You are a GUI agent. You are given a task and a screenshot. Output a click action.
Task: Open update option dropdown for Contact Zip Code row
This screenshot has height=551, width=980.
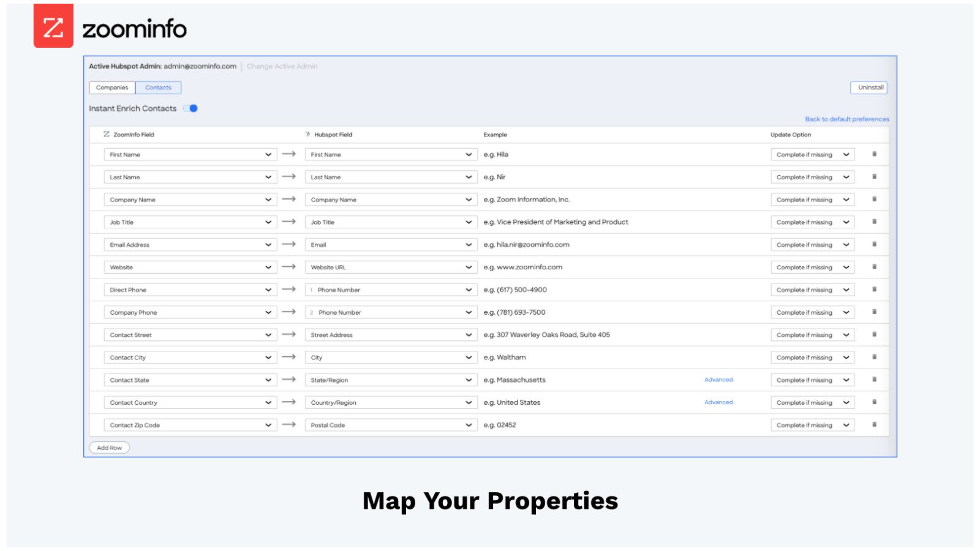point(812,425)
